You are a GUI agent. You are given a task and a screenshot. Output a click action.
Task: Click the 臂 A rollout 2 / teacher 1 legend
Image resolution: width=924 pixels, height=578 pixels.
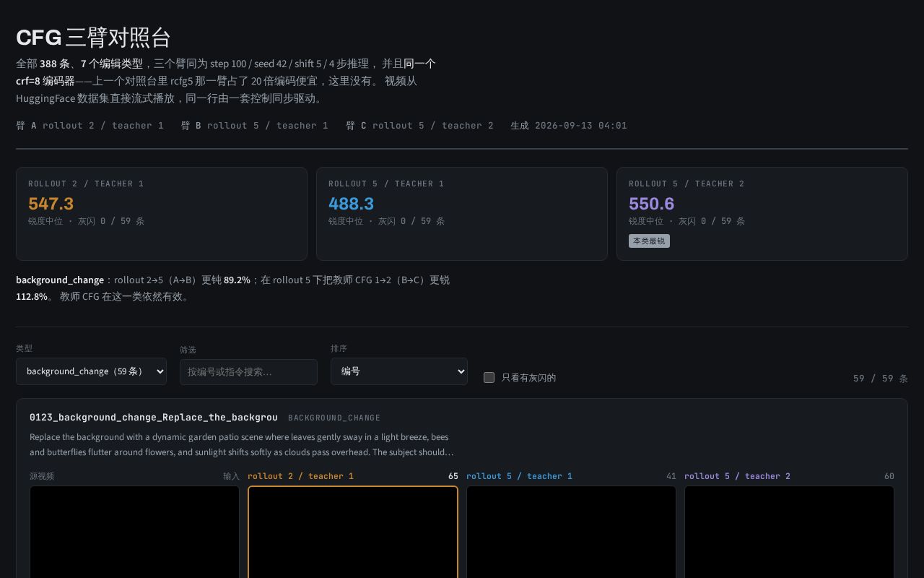[x=90, y=126]
